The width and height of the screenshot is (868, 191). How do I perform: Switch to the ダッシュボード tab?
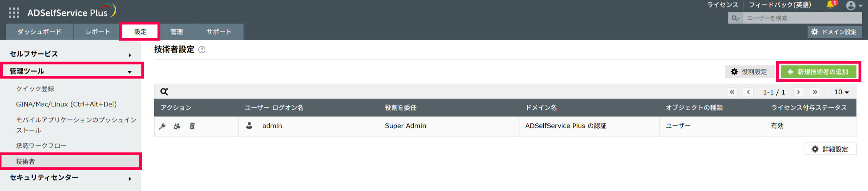(x=39, y=32)
